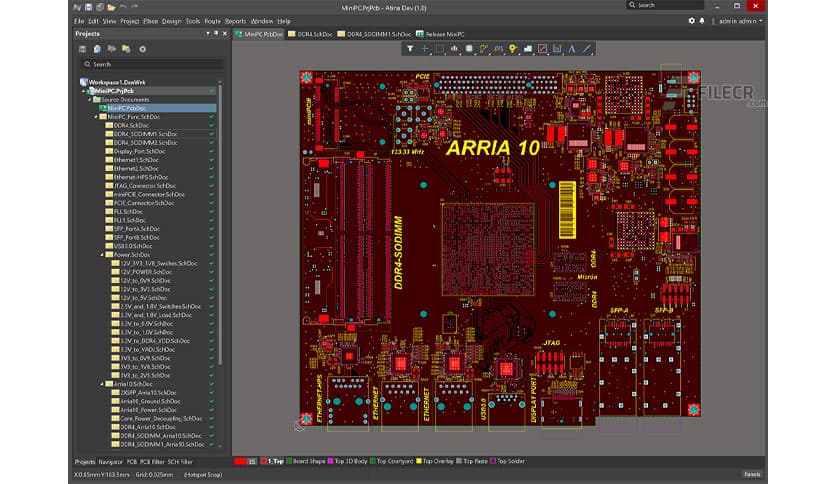Select the rectangle selection tool in the active bar
The width and height of the screenshot is (836, 484).
tap(439, 49)
